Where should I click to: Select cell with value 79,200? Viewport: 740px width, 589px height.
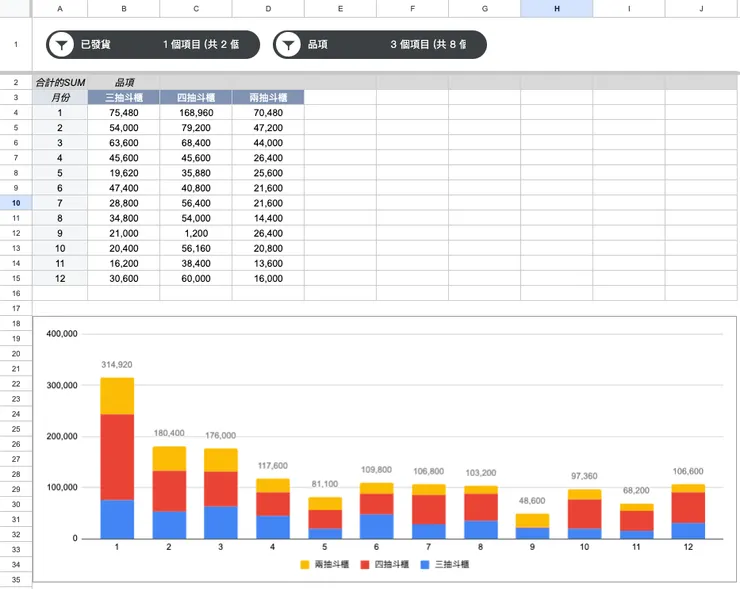pyautogui.click(x=196, y=128)
